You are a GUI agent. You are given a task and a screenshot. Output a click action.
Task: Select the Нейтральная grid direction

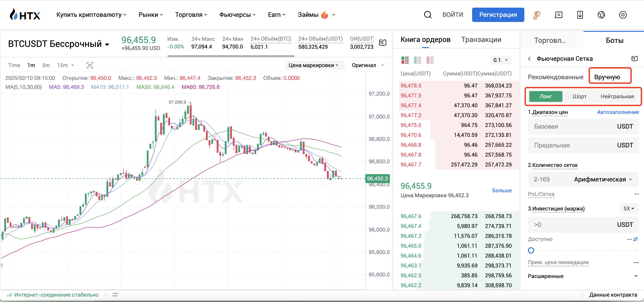click(x=617, y=96)
